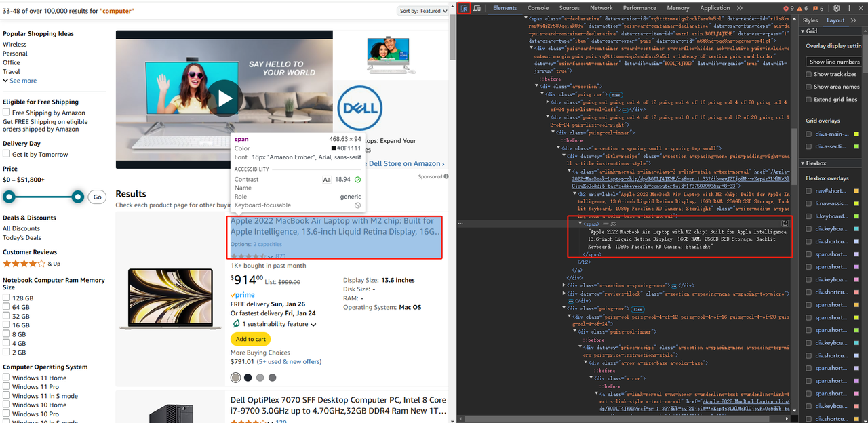Tick the 64 GB RAM checkbox
Image resolution: width=868 pixels, height=423 pixels.
click(7, 307)
